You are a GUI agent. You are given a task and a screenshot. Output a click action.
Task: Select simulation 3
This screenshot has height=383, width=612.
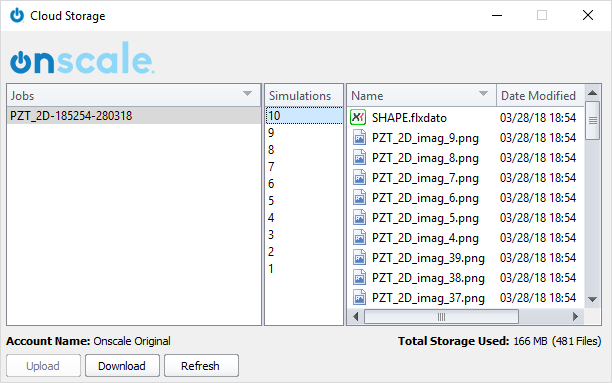pos(304,235)
